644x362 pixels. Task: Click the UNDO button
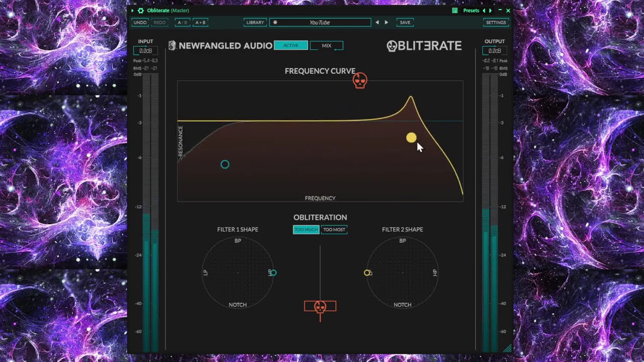(140, 23)
